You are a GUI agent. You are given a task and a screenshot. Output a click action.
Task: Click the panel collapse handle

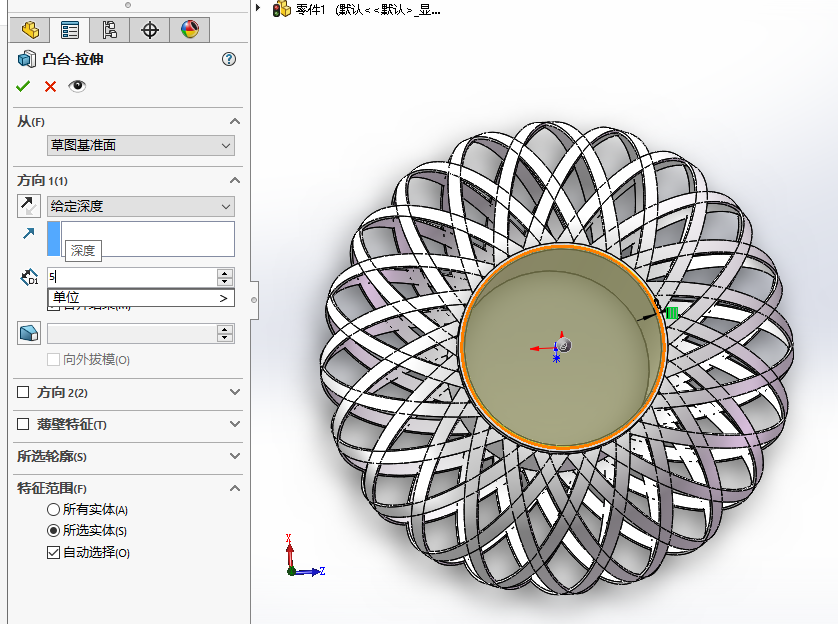[254, 300]
